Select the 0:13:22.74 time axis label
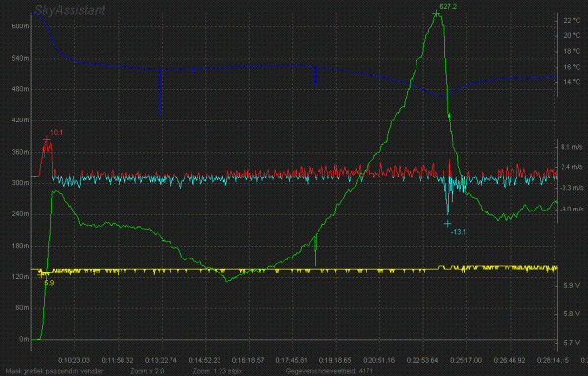Image resolution: width=588 pixels, height=376 pixels. (161, 360)
